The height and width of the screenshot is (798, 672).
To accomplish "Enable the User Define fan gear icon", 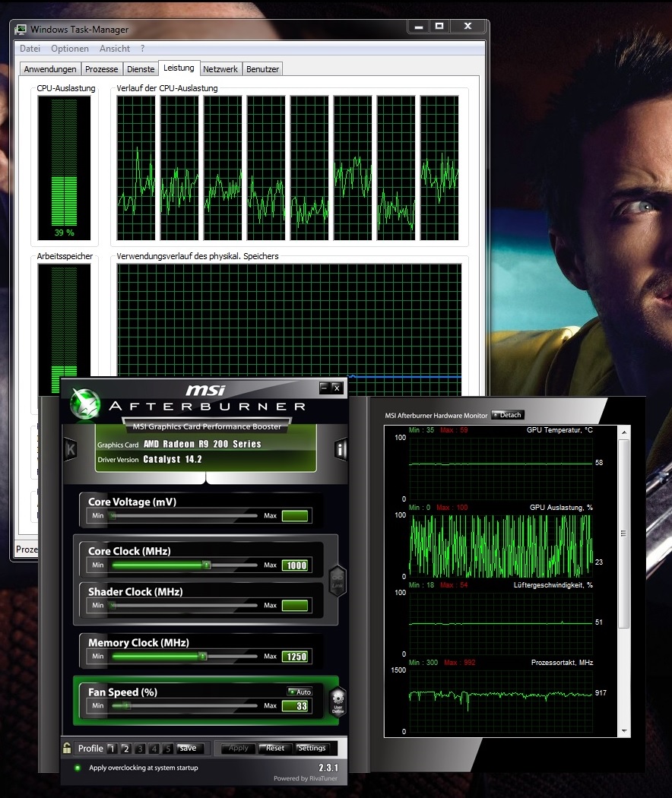I will [338, 700].
